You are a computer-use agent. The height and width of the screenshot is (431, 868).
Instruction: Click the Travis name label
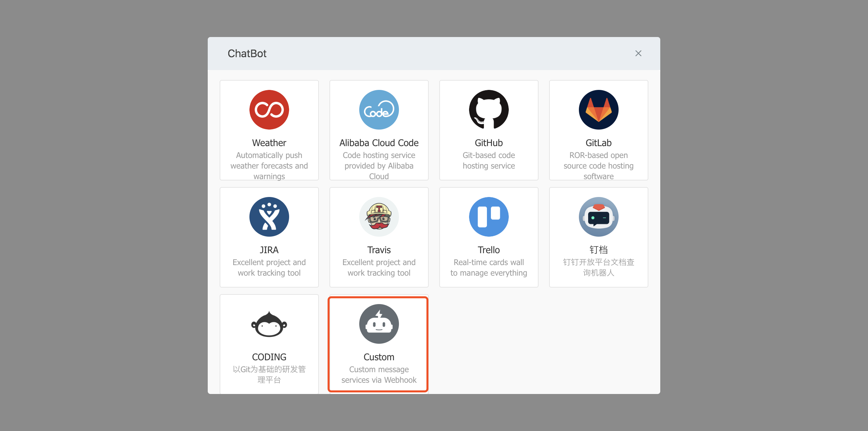(x=379, y=250)
